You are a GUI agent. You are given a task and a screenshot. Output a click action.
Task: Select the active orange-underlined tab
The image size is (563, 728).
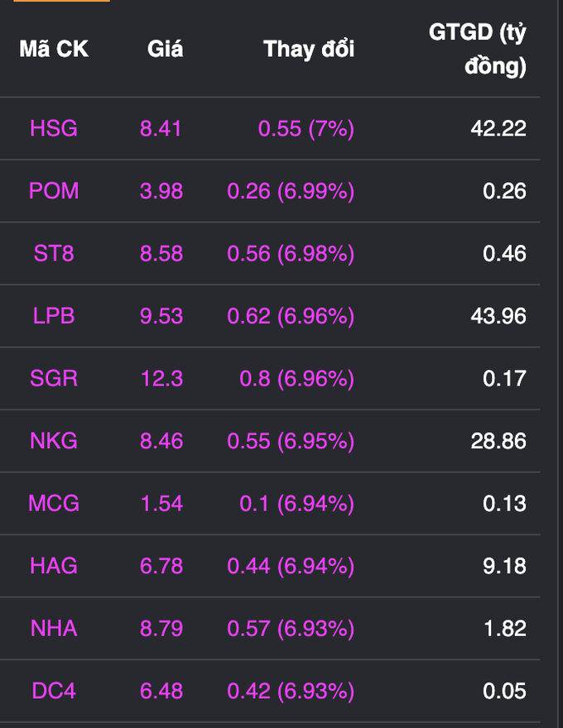coord(62,1)
